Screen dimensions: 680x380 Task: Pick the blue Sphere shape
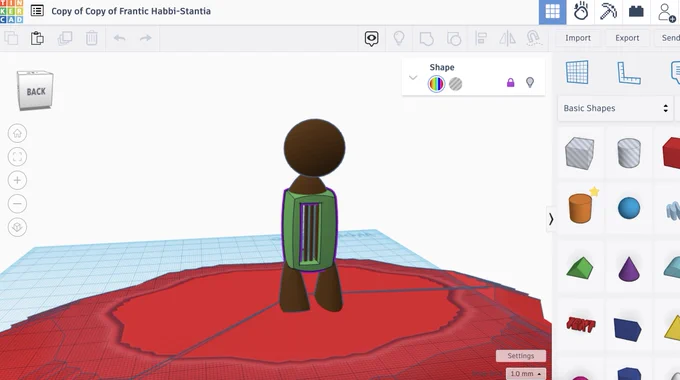click(x=629, y=208)
